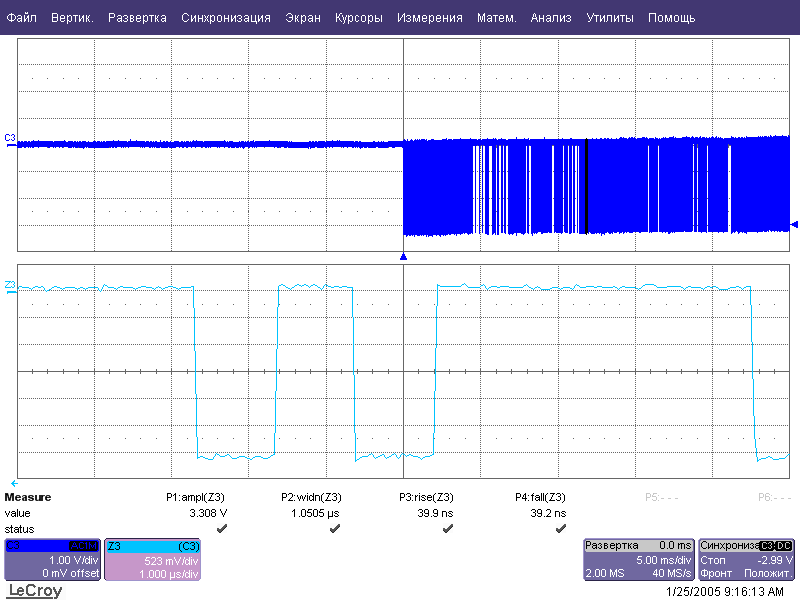The width and height of the screenshot is (800, 600).
Task: Open the Измерения menu
Action: click(x=429, y=18)
